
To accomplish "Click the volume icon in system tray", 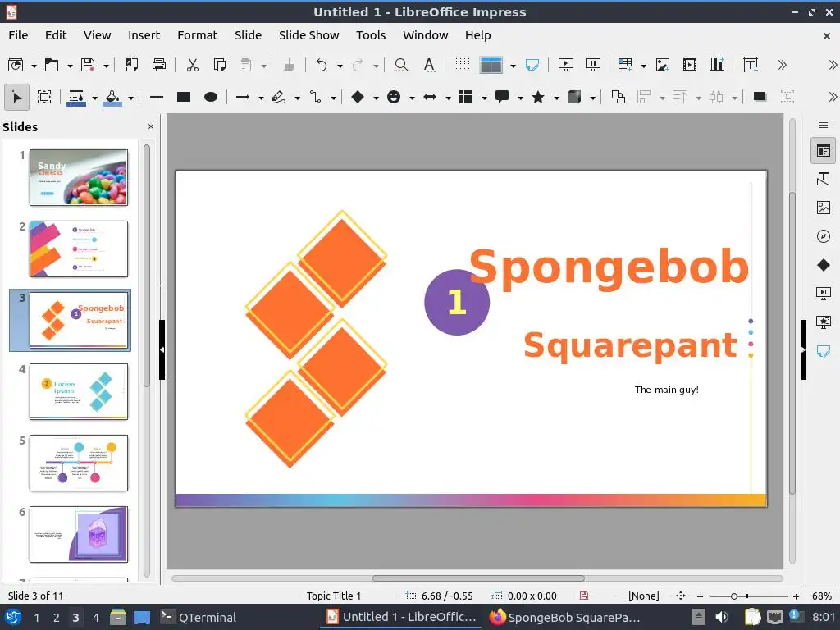I will click(722, 617).
